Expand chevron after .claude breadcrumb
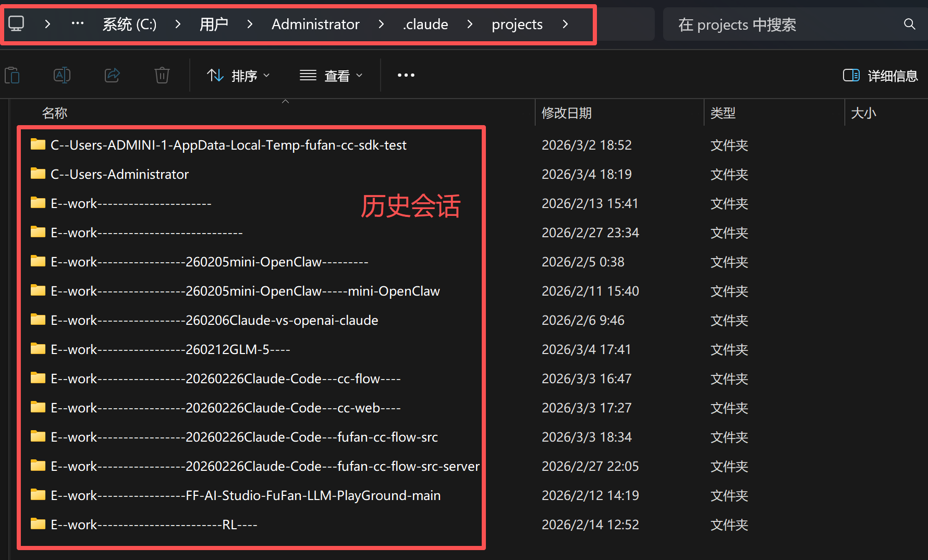 (x=470, y=24)
